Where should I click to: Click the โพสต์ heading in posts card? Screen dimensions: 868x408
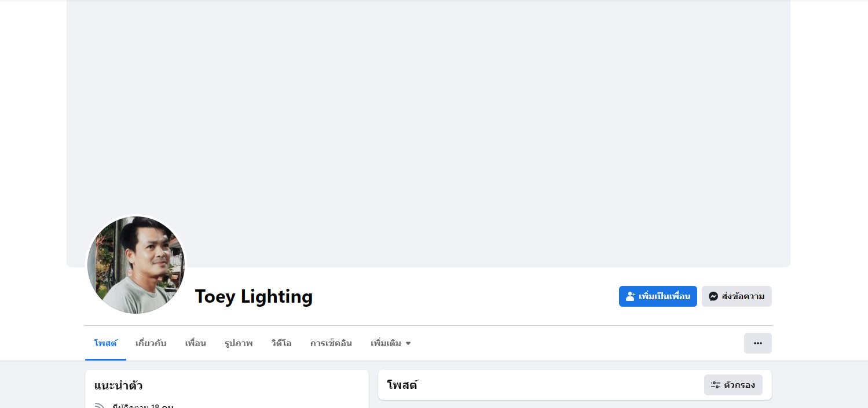tap(402, 385)
